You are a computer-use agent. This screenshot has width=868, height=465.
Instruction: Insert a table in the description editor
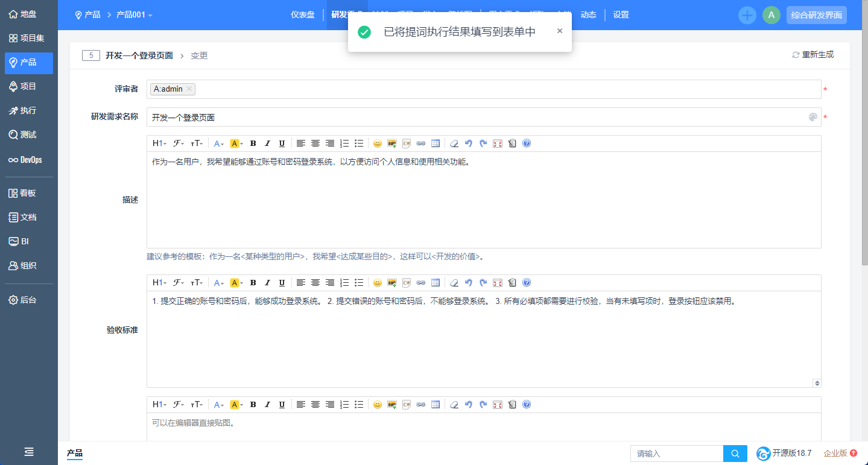click(436, 144)
